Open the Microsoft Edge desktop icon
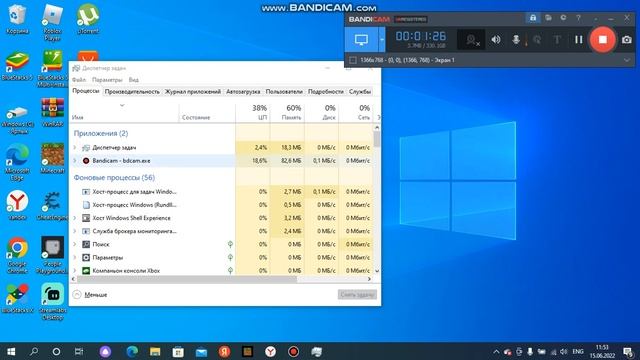The width and height of the screenshot is (640, 360). [x=17, y=162]
